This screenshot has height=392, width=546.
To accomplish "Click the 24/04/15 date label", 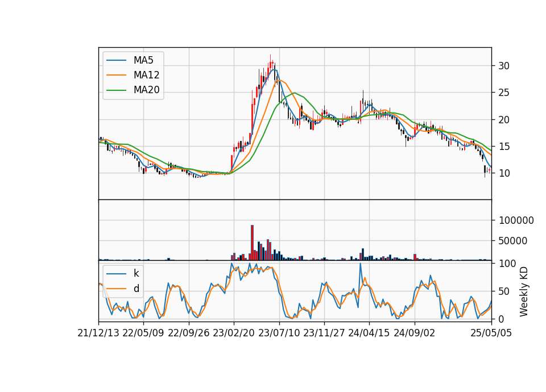I will point(369,333).
